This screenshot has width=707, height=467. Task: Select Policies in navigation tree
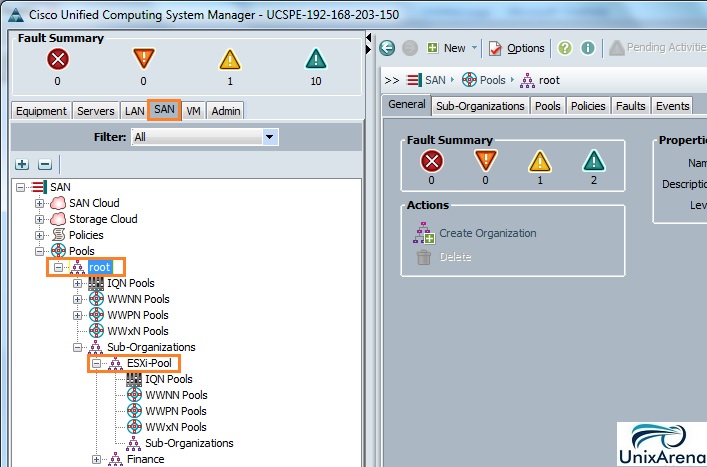[86, 235]
